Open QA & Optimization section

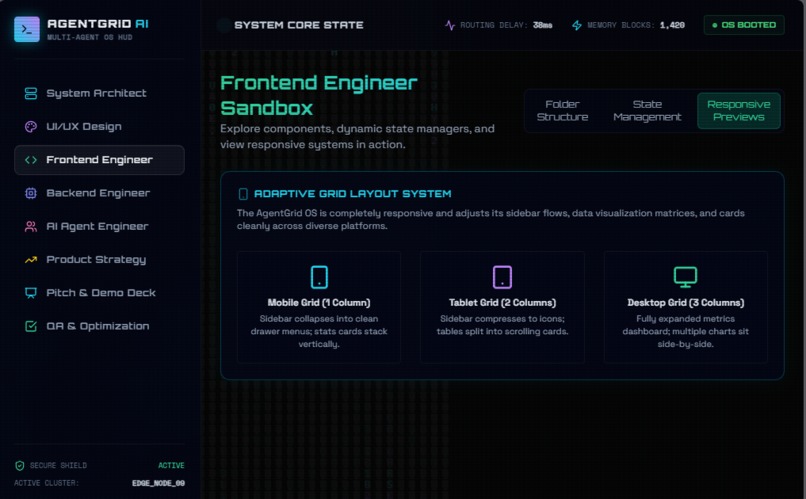point(99,326)
